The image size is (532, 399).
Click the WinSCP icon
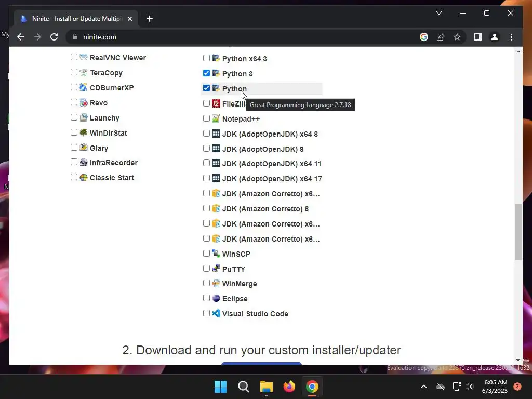pos(216,254)
